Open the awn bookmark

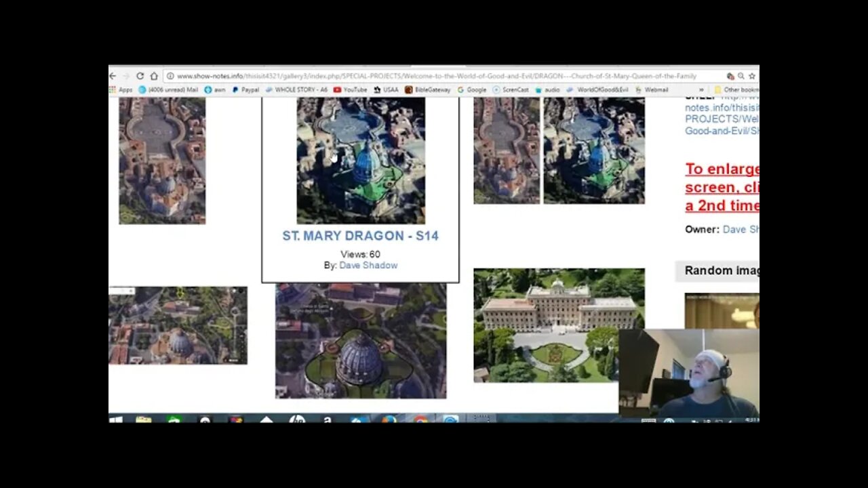[x=214, y=89]
